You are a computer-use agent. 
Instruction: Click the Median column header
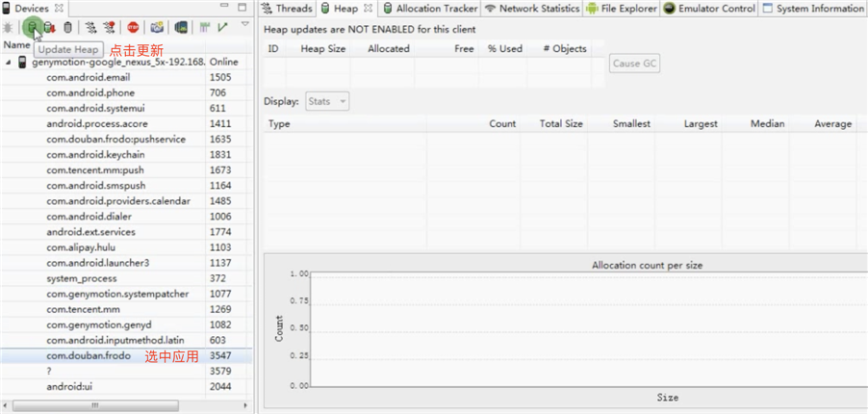[755, 123]
